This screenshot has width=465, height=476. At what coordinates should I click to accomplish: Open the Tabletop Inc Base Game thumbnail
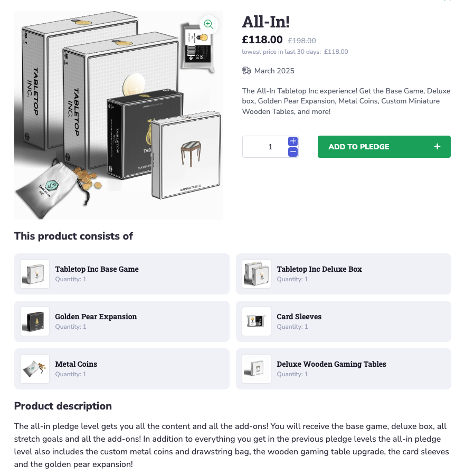pos(35,274)
